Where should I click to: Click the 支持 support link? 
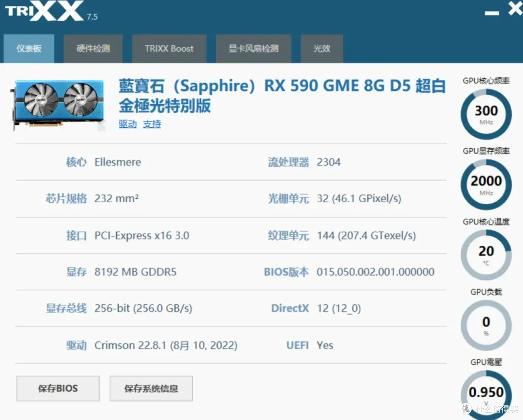point(152,124)
